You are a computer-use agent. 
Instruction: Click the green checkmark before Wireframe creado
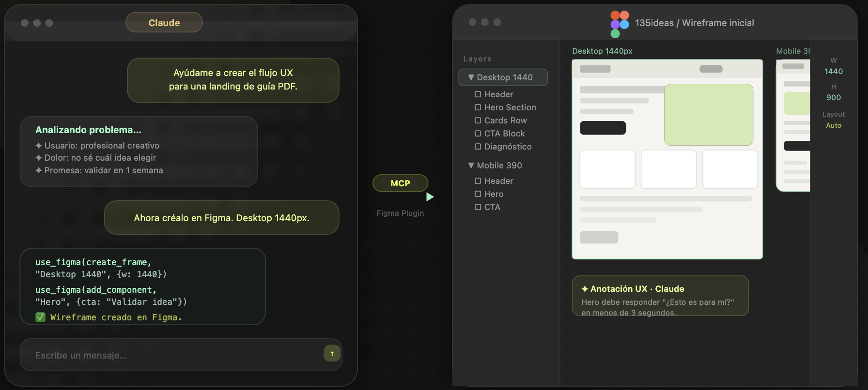tap(40, 317)
